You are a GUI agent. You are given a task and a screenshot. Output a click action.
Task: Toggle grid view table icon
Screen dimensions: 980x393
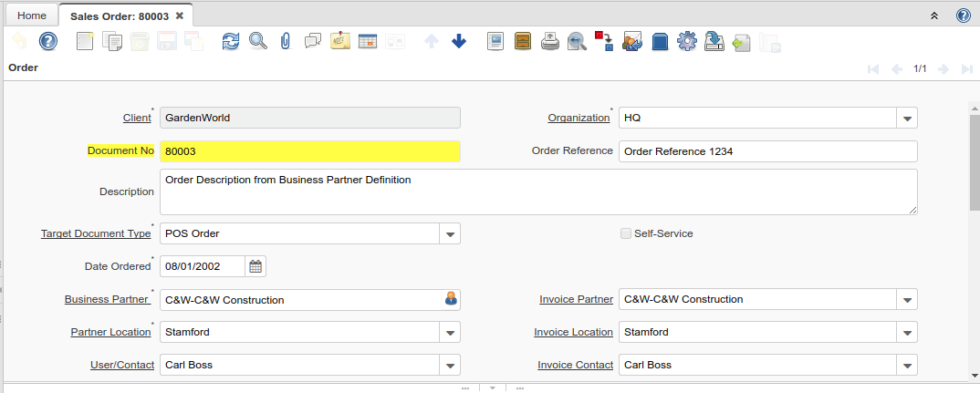pyautogui.click(x=368, y=41)
